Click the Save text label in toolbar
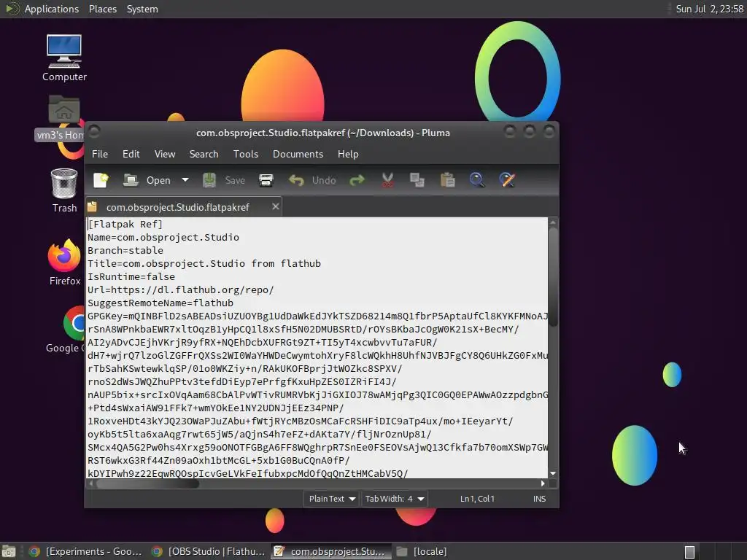The height and width of the screenshot is (560, 747). click(235, 181)
